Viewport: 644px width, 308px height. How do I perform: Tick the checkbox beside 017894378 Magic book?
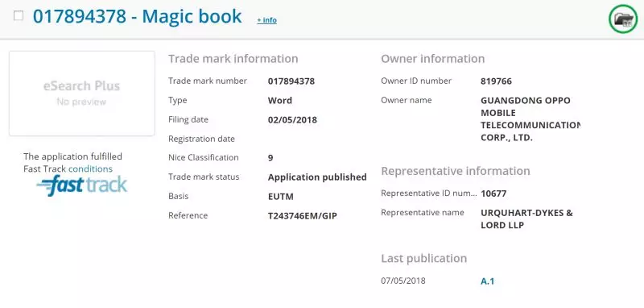coord(19,16)
